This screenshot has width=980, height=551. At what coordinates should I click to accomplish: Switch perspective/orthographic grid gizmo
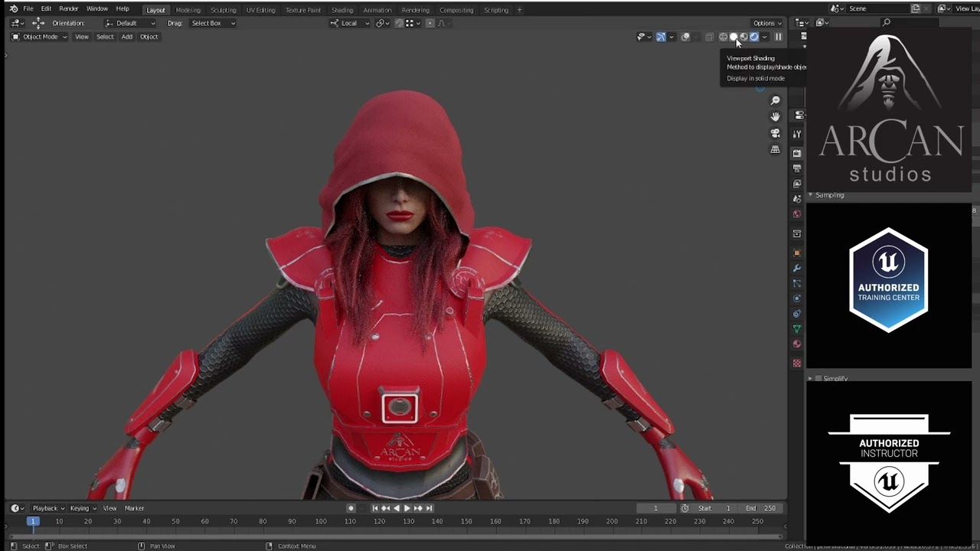(x=775, y=149)
